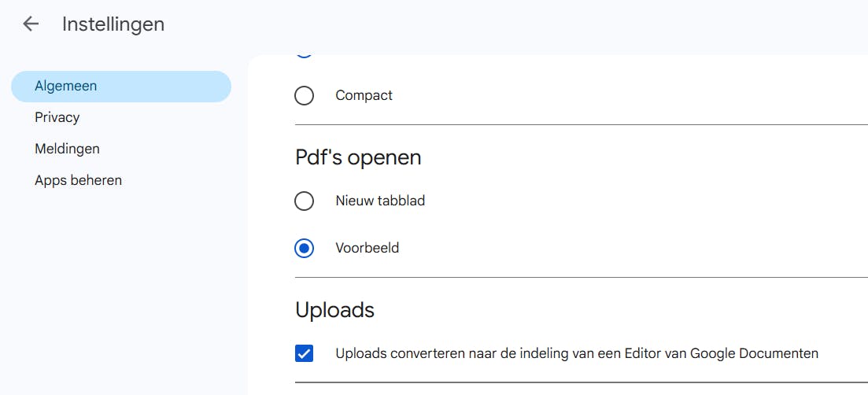Click the Uploads section heading
This screenshot has height=395, width=868.
[334, 310]
